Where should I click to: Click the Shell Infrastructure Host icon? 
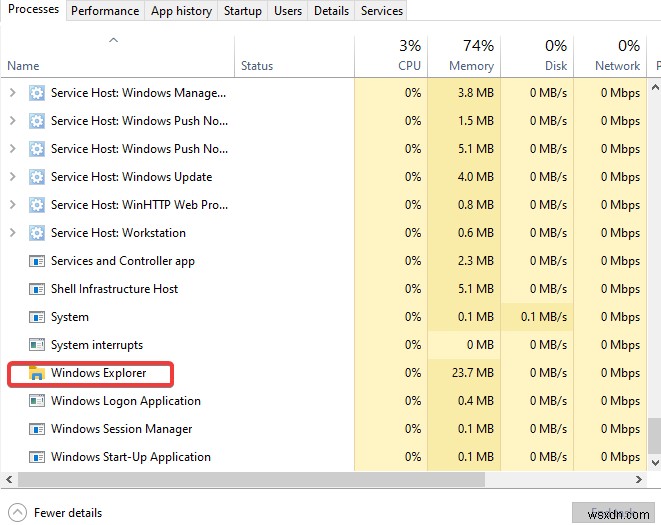37,289
